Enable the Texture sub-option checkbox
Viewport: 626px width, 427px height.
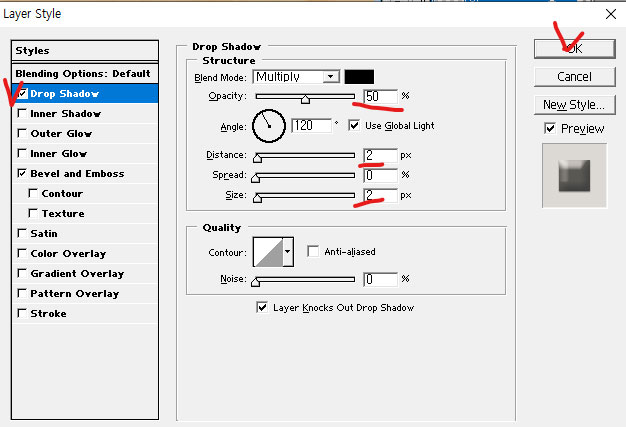[33, 214]
